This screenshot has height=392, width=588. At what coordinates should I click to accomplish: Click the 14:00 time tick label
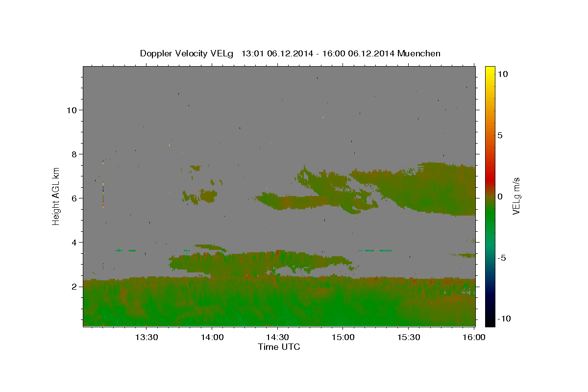[x=212, y=337]
